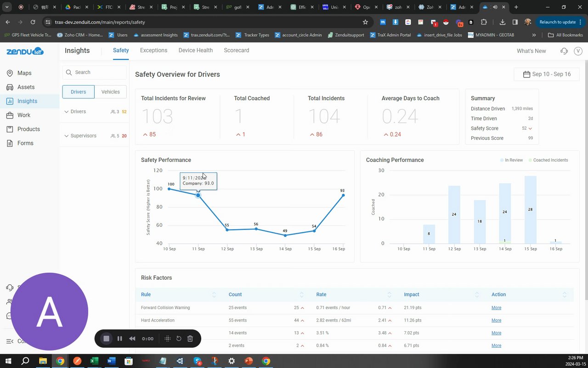The width and height of the screenshot is (588, 368).
Task: Click the search magnifier icon
Action: pyautogui.click(x=69, y=72)
